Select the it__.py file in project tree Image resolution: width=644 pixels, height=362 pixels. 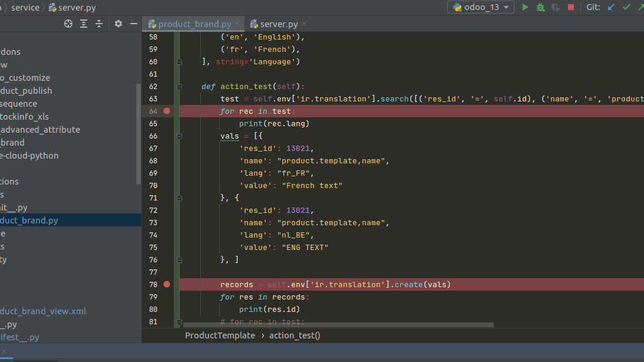(14, 208)
